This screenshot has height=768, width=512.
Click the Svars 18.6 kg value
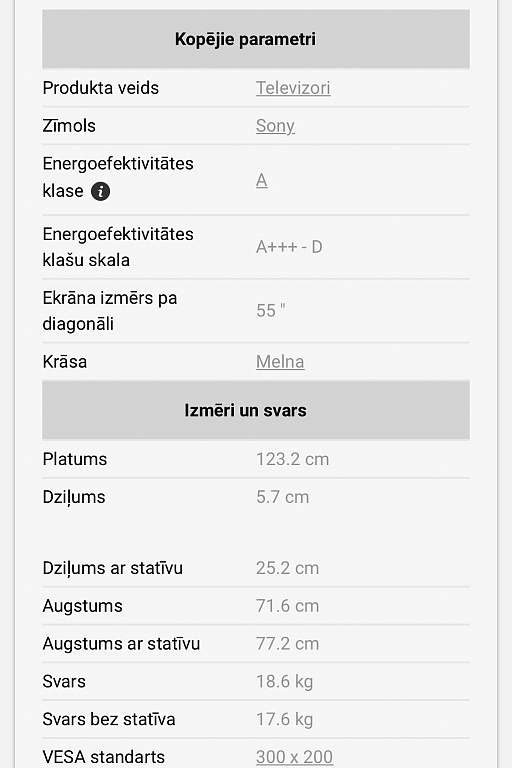[x=284, y=681]
